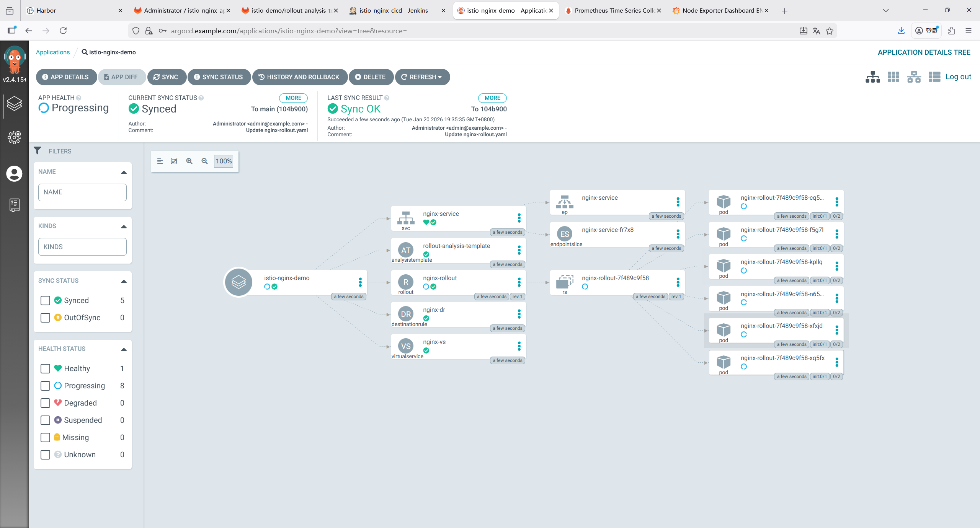Open user info icon in sidebar
Viewport: 980px width, 528px height.
14,174
